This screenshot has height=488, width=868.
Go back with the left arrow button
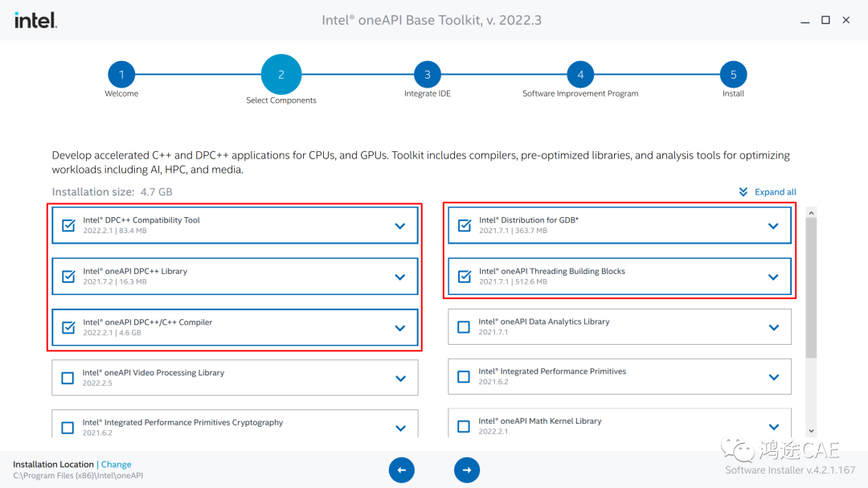tap(402, 470)
